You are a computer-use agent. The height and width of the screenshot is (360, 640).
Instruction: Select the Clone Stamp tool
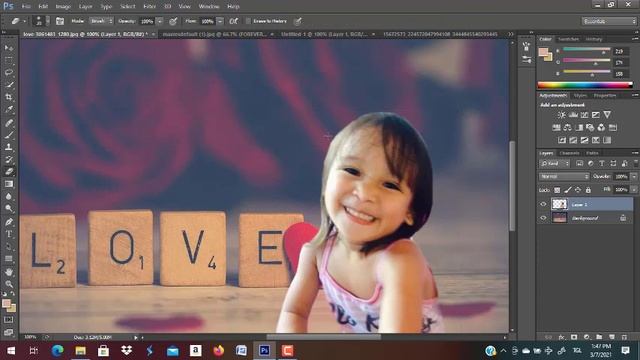point(9,147)
